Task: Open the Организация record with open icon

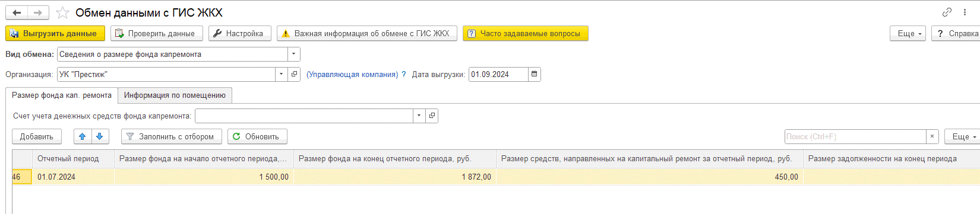Action: tap(294, 74)
